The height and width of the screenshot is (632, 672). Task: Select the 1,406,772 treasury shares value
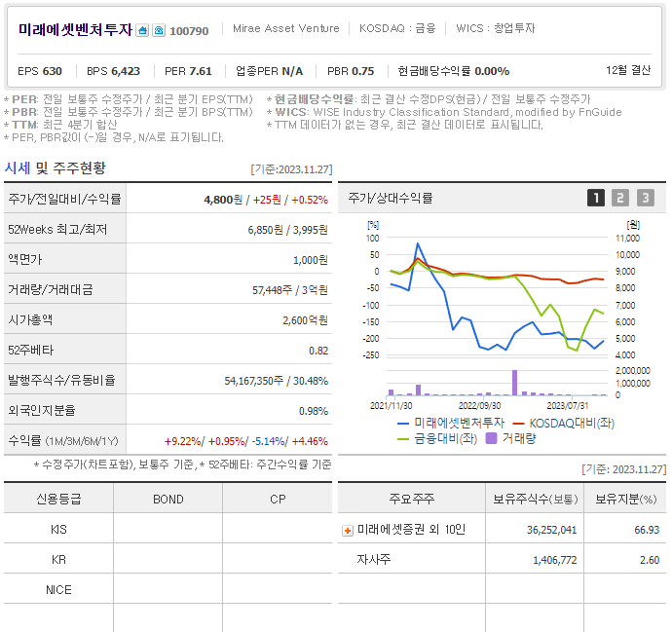click(555, 561)
